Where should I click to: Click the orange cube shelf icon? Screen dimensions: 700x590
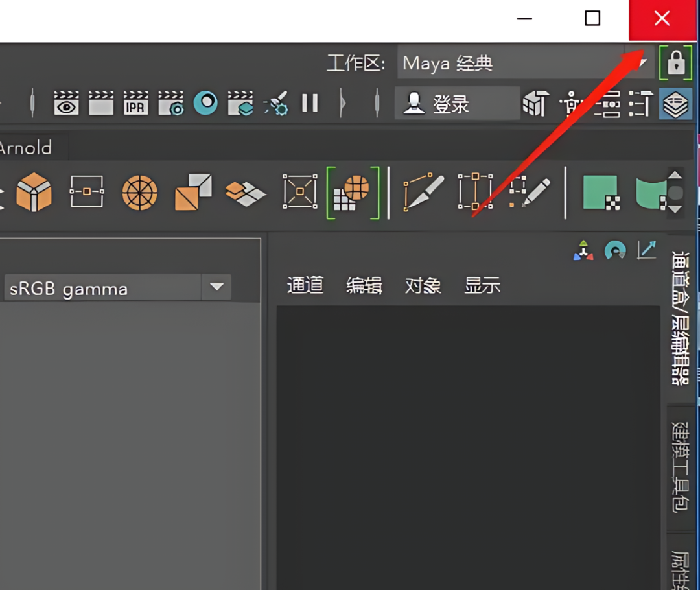click(x=34, y=193)
